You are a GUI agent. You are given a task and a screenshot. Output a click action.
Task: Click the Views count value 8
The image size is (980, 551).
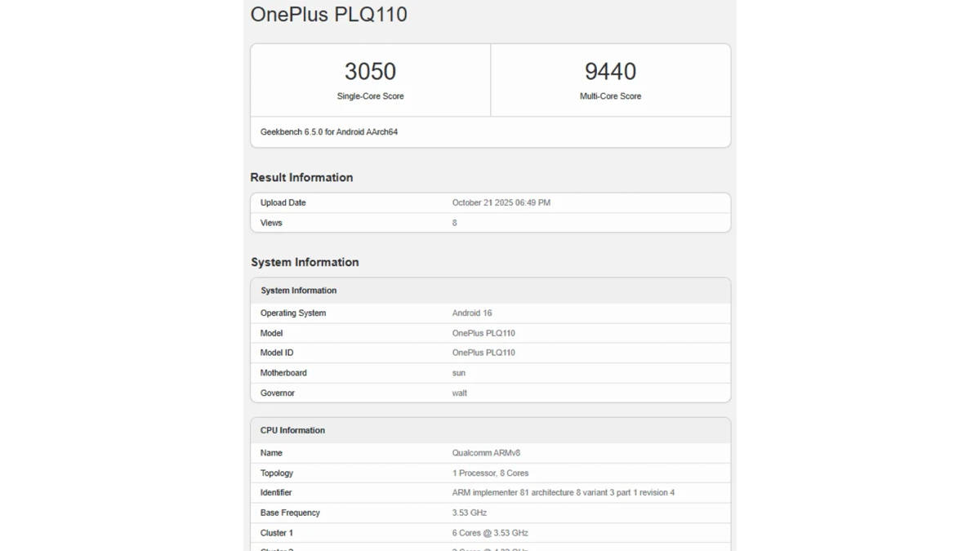click(x=455, y=223)
